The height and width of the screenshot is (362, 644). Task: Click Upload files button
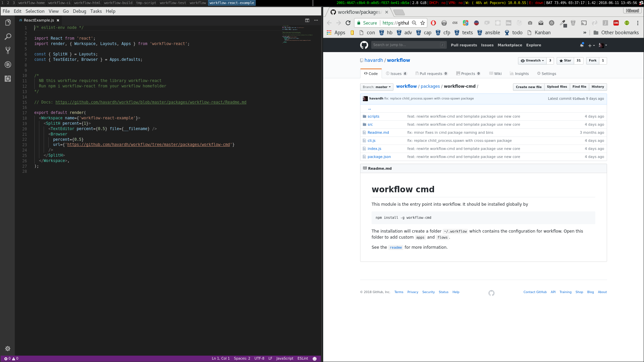point(557,87)
